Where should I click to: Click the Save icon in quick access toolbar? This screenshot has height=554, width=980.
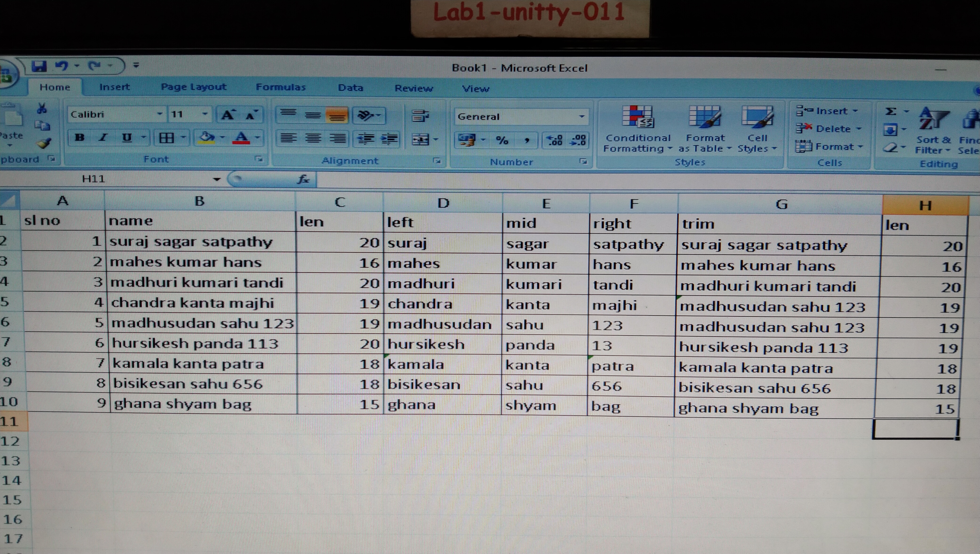tap(39, 67)
